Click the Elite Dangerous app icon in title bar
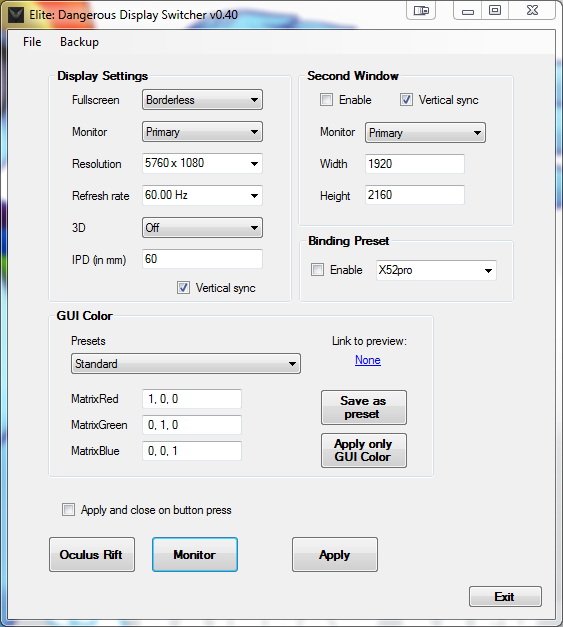Screen dimensions: 563x627 [16, 15]
